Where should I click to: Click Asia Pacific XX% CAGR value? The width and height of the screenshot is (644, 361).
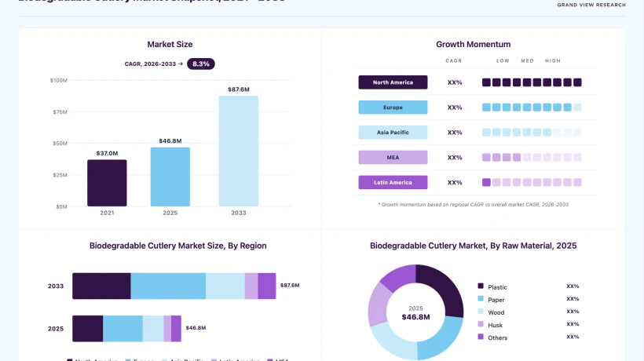[x=455, y=133]
